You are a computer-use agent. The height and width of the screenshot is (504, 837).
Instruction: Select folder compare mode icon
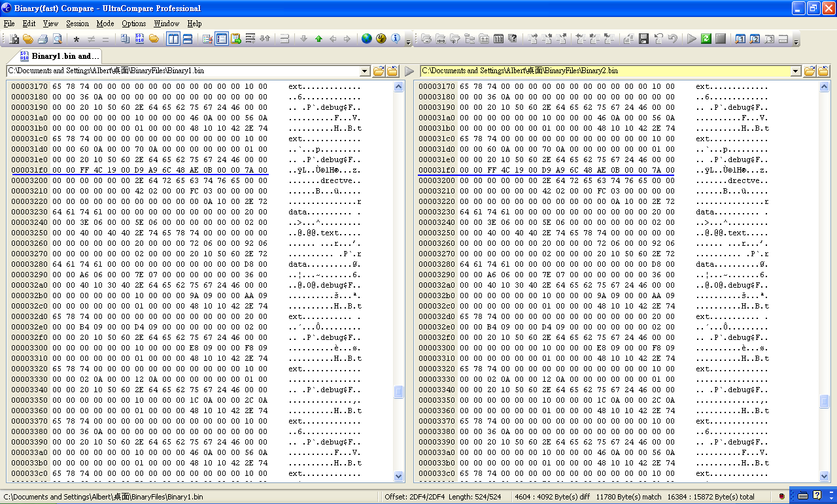point(154,39)
